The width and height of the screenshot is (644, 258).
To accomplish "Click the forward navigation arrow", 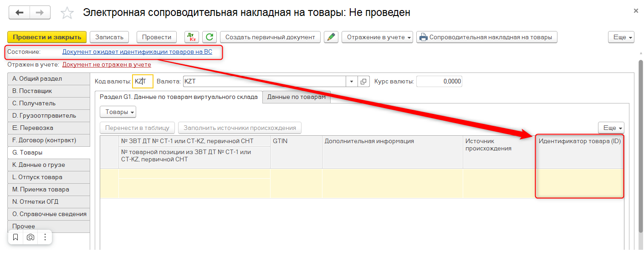I will pyautogui.click(x=40, y=12).
